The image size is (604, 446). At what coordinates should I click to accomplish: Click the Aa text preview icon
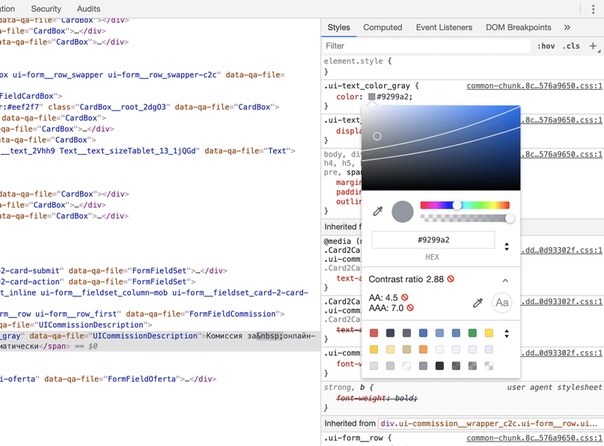[501, 303]
